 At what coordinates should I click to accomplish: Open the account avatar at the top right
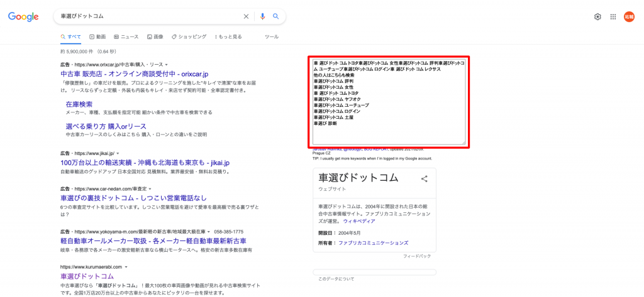(629, 17)
